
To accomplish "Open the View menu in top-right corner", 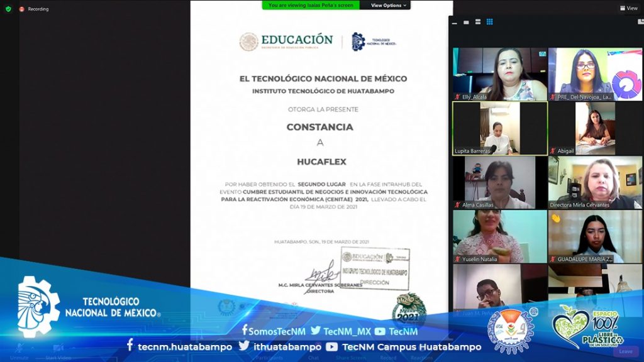I will pos(629,8).
